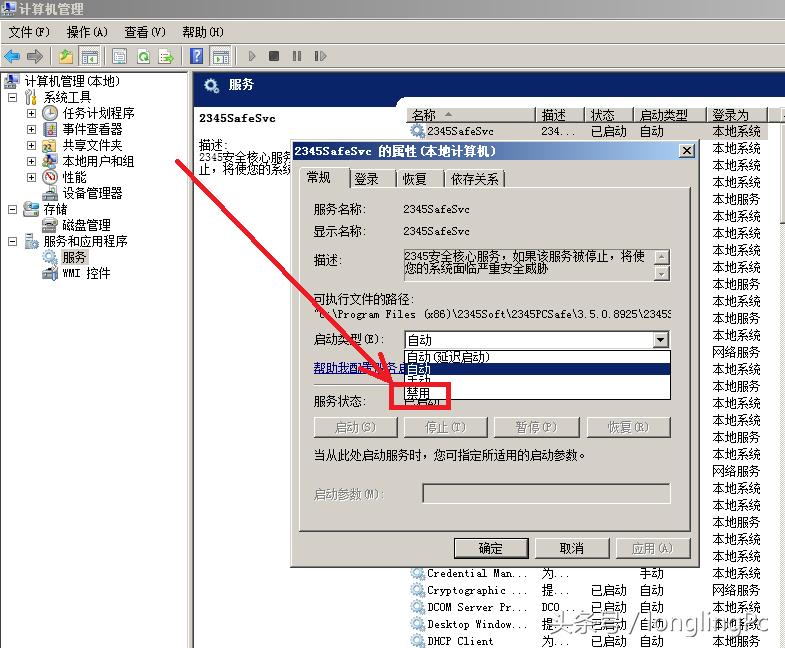The height and width of the screenshot is (648, 785).
Task: Click the 启动参数 input field
Action: point(546,493)
